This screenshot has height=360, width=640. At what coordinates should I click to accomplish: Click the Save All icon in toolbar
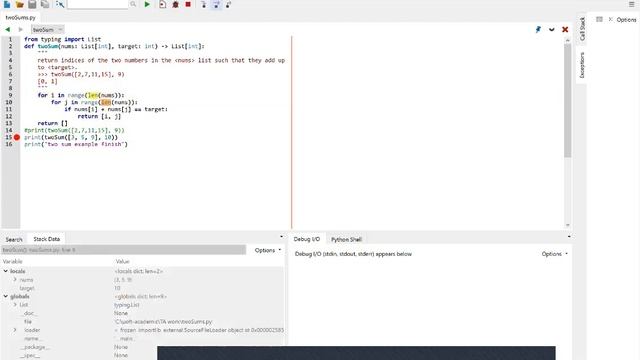(x=45, y=4)
